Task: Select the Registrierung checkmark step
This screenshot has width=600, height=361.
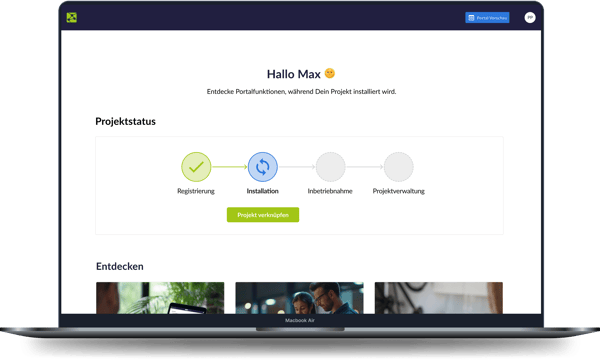Action: [x=196, y=167]
